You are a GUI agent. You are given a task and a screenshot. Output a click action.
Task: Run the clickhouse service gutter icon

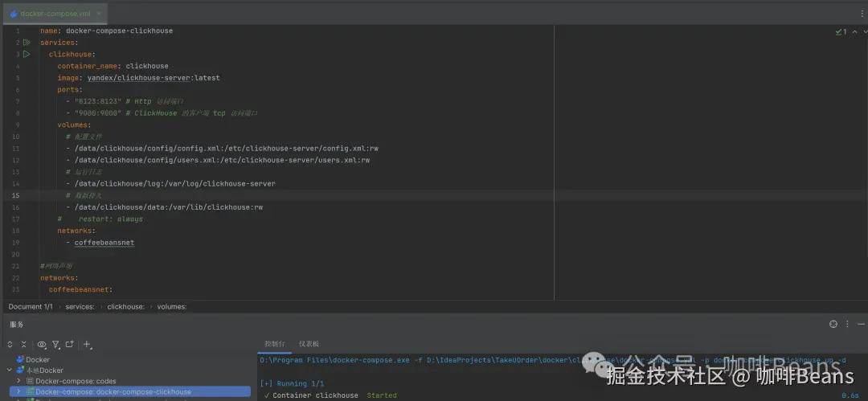coord(26,55)
